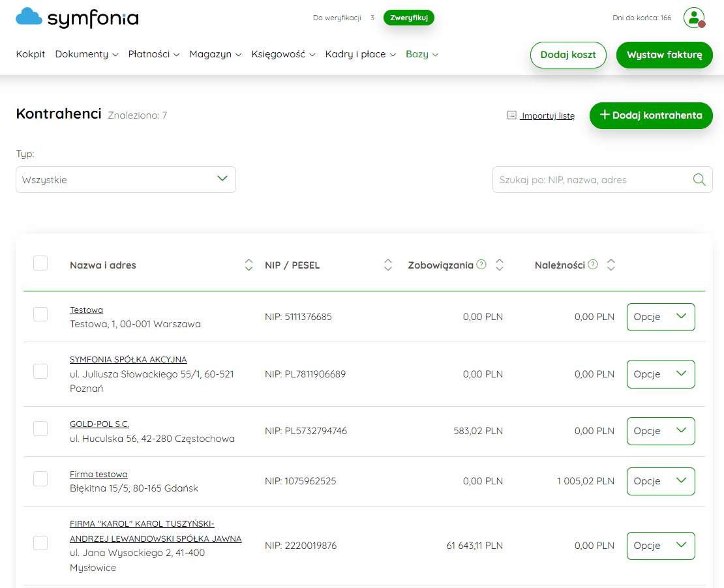
Task: Open the Firma testowa contractor link
Action: click(x=98, y=475)
